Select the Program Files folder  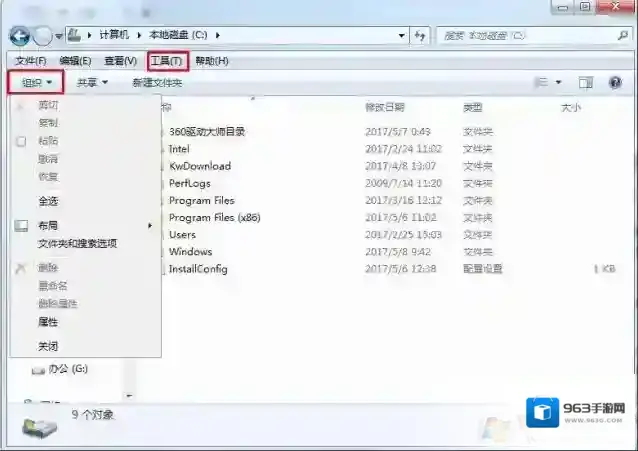(202, 200)
